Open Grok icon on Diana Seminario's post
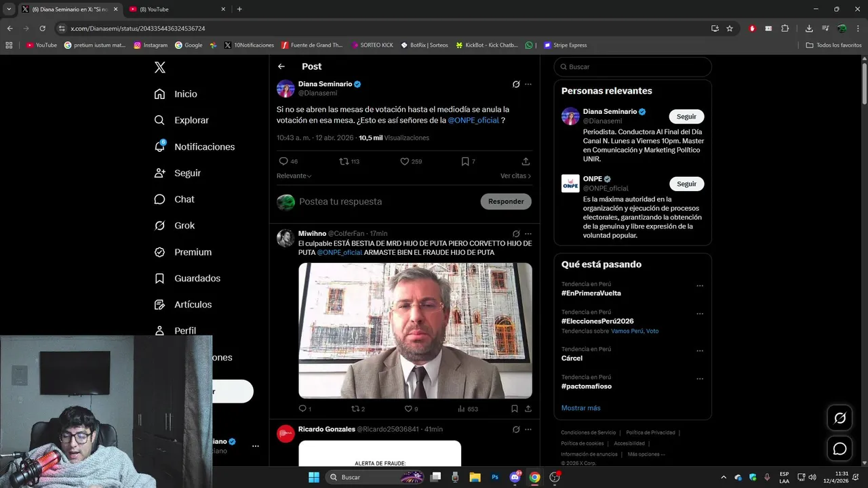The height and width of the screenshot is (488, 868). (x=516, y=84)
